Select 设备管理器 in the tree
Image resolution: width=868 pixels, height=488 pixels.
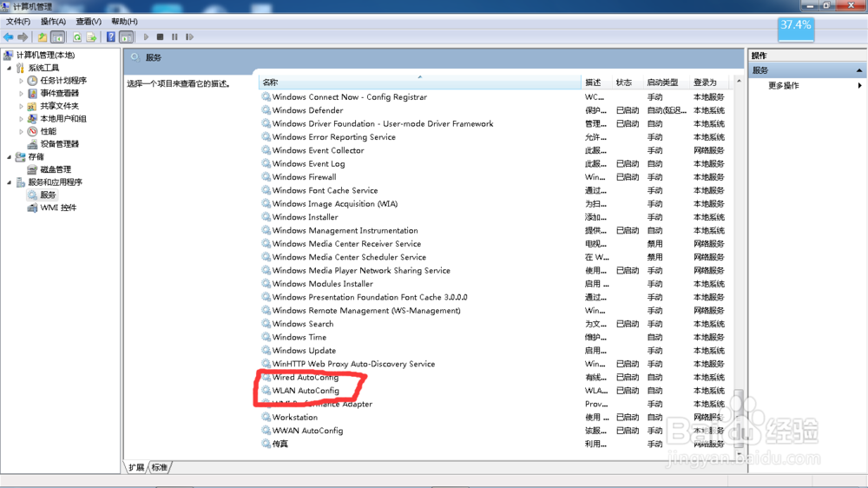pos(59,144)
